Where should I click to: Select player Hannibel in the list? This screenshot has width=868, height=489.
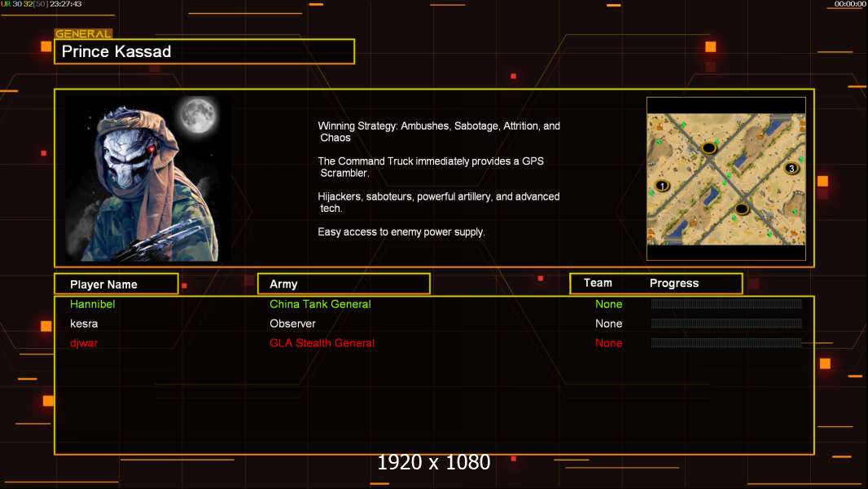tap(93, 304)
